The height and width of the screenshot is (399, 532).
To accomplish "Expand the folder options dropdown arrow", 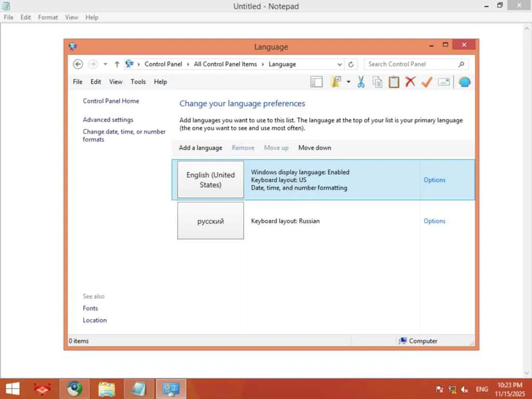I will pos(349,82).
